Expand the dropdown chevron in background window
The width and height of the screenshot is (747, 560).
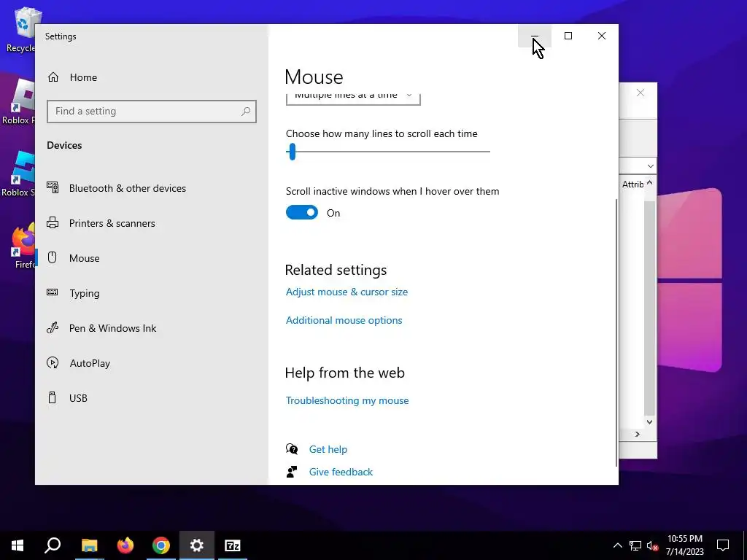click(650, 166)
